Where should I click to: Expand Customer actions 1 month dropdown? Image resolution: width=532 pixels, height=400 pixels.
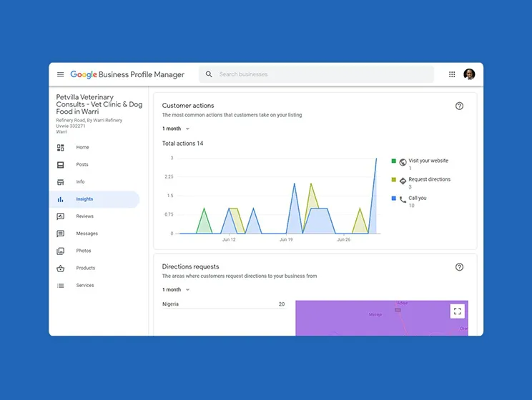(x=176, y=129)
